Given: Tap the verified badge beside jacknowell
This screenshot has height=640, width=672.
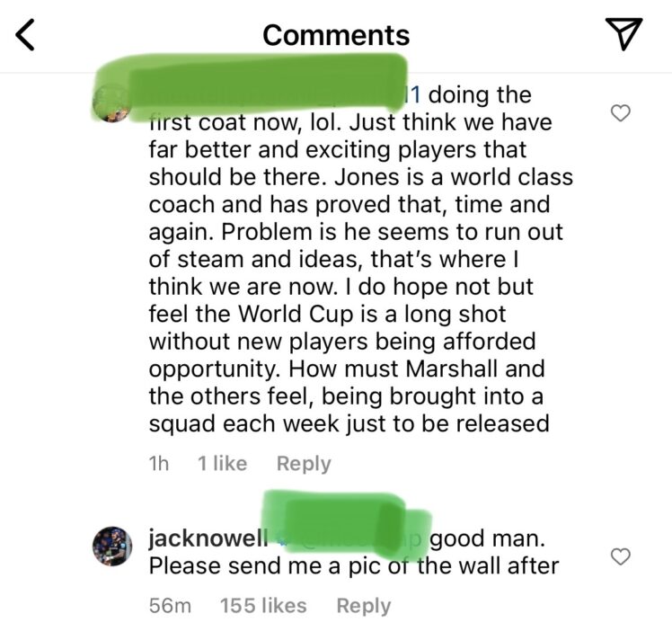Looking at the screenshot, I should (281, 540).
